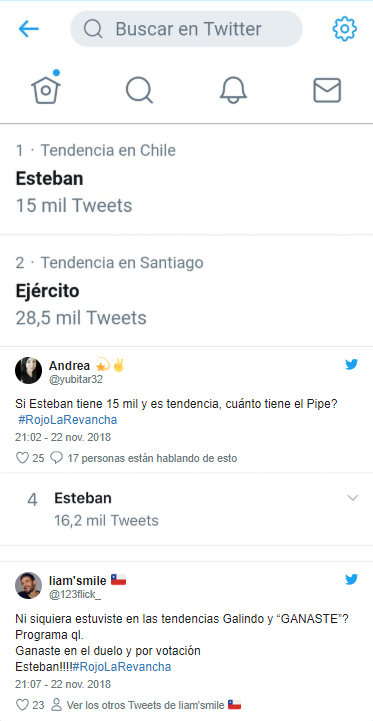Screen dimensions: 373x721
Task: Click the Buscar en Twitter field
Action: [x=186, y=29]
